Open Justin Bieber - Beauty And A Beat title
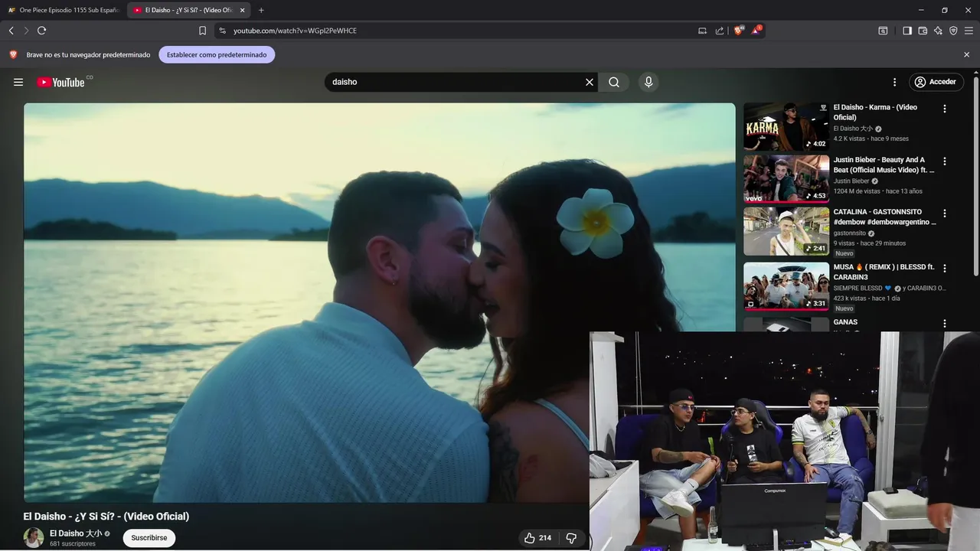980x551 pixels. [884, 165]
